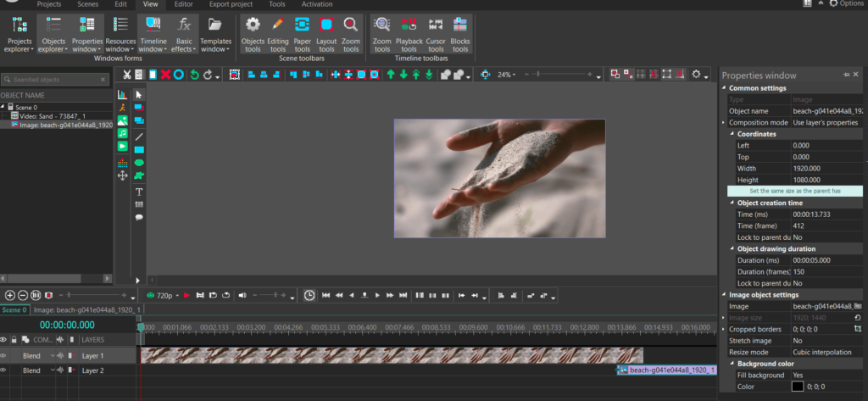Undo the last action

194,75
